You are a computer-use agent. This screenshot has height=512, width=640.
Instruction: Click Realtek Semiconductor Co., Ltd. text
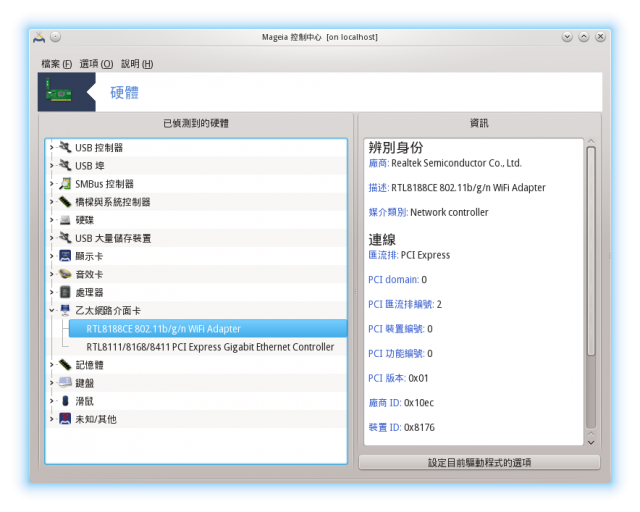tap(456, 163)
